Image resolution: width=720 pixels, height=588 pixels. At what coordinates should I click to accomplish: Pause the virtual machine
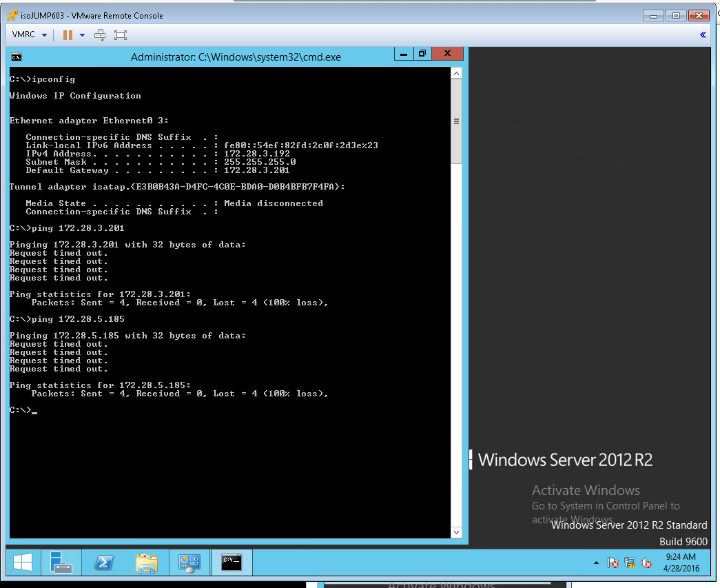coord(68,35)
